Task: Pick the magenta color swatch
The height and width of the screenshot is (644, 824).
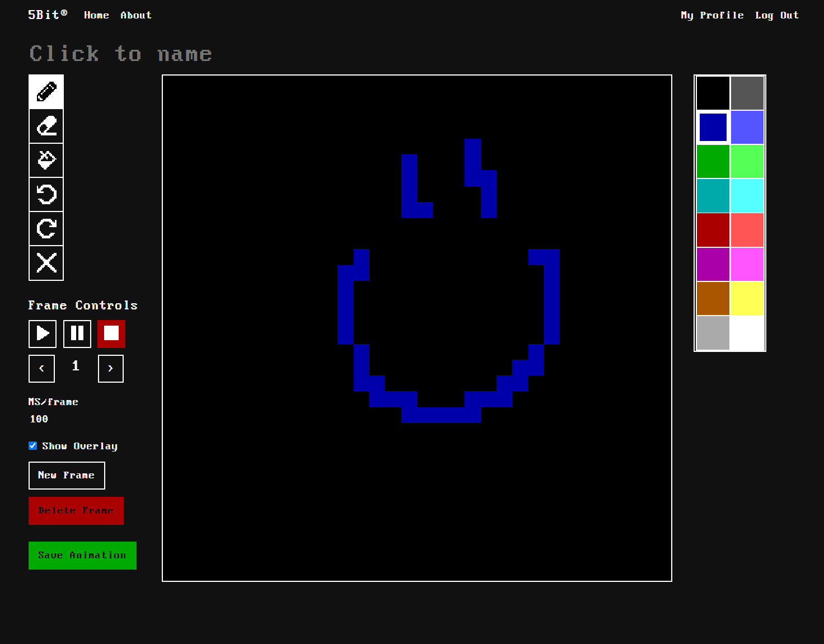Action: tap(747, 264)
